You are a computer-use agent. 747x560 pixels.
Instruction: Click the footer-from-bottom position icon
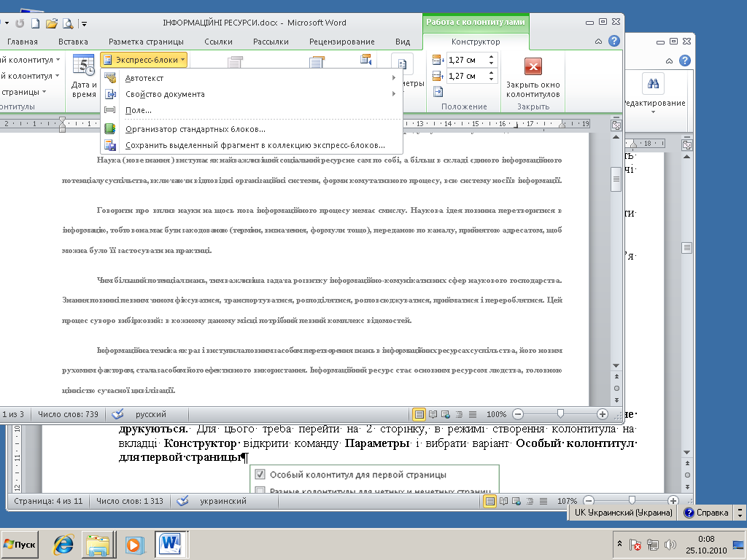(x=438, y=76)
